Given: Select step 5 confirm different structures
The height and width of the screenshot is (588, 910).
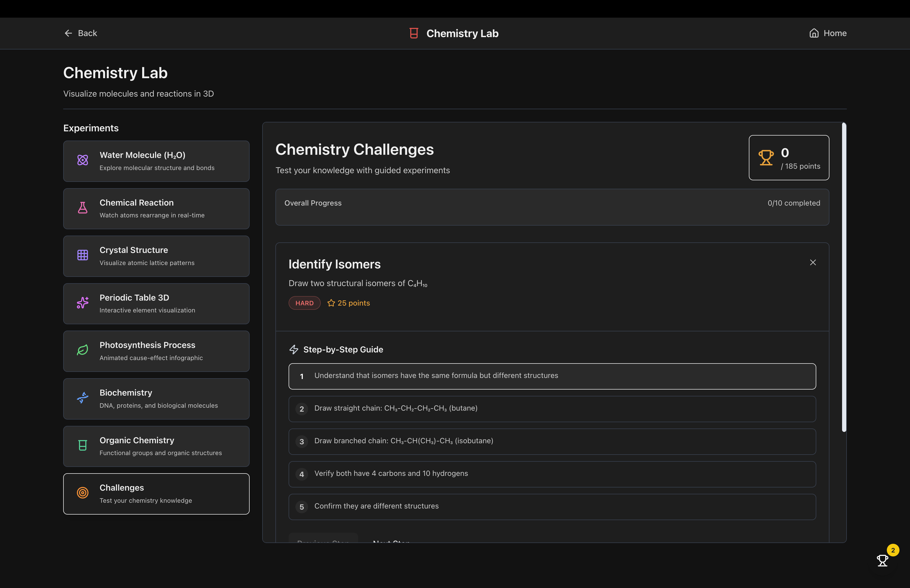Looking at the screenshot, I should (552, 507).
